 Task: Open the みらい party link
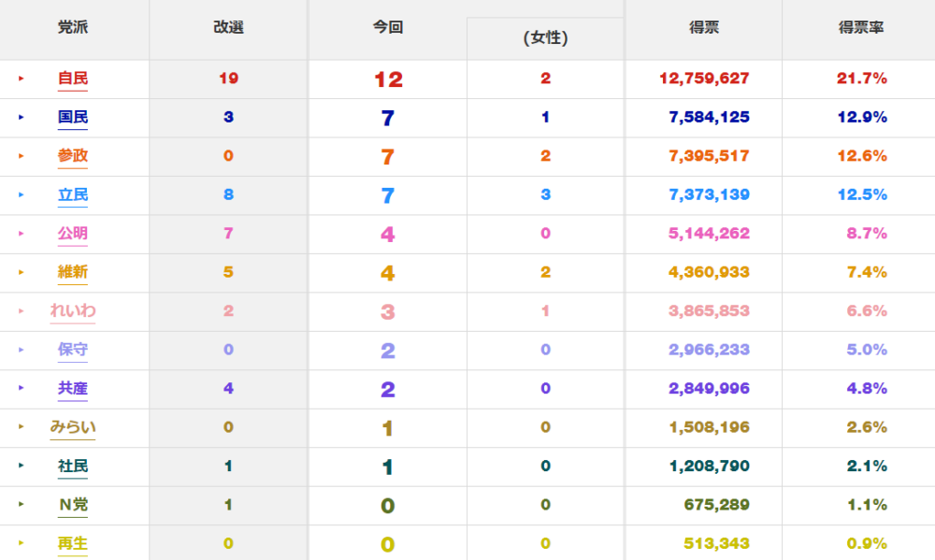click(73, 427)
